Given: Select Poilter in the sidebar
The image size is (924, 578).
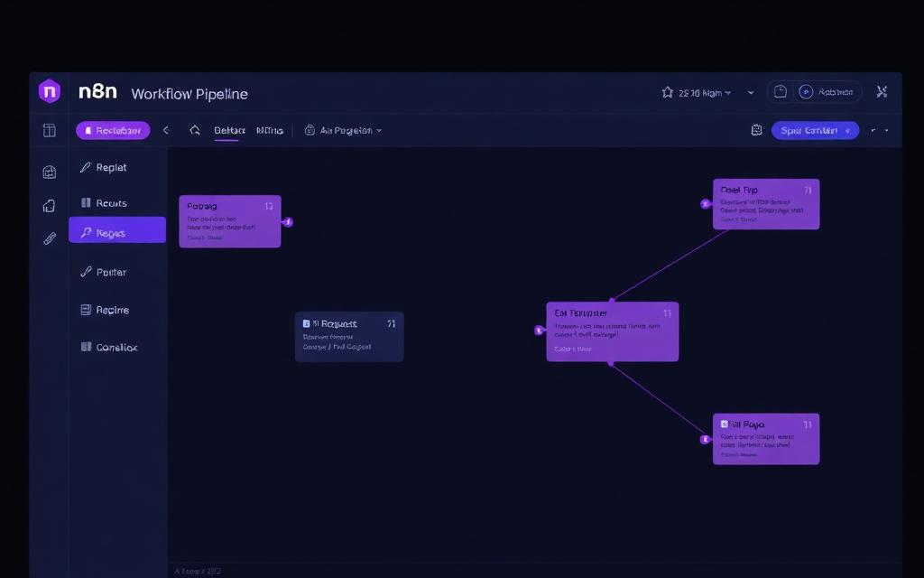Looking at the screenshot, I should point(117,272).
